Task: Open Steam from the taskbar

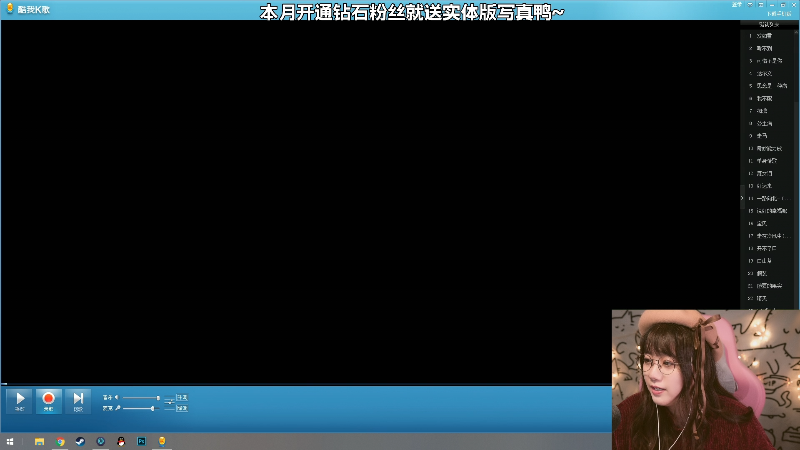Action: (80, 442)
